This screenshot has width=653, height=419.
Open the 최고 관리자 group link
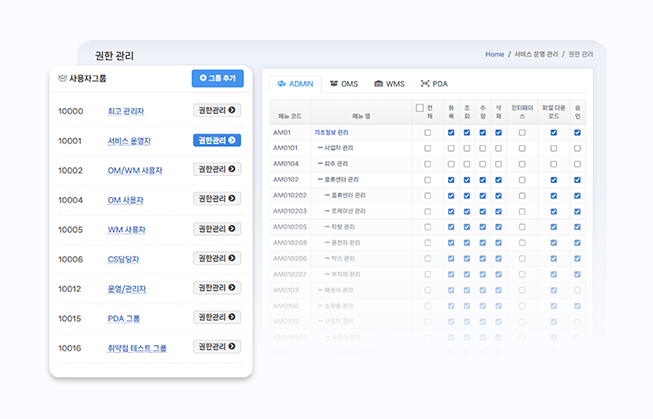click(x=126, y=111)
